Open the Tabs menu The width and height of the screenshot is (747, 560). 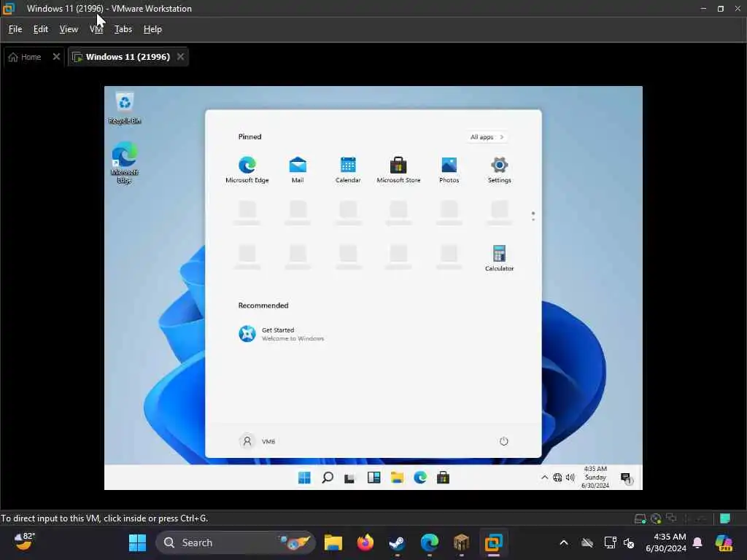(x=123, y=29)
